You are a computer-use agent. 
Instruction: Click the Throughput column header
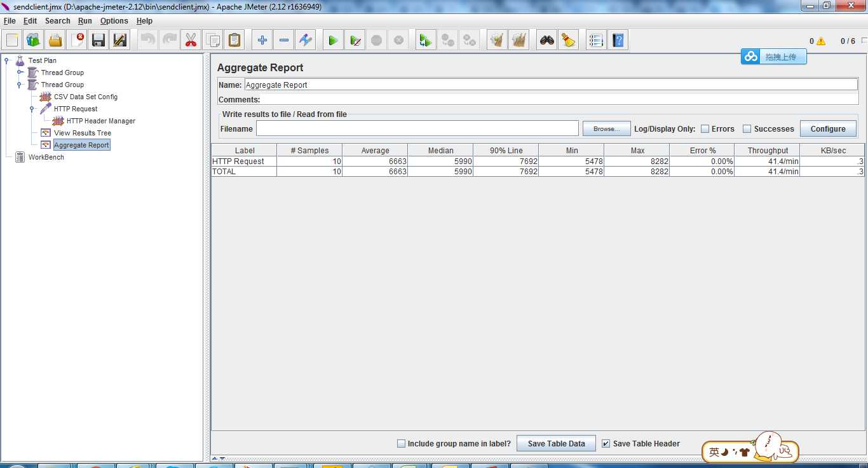pyautogui.click(x=768, y=151)
